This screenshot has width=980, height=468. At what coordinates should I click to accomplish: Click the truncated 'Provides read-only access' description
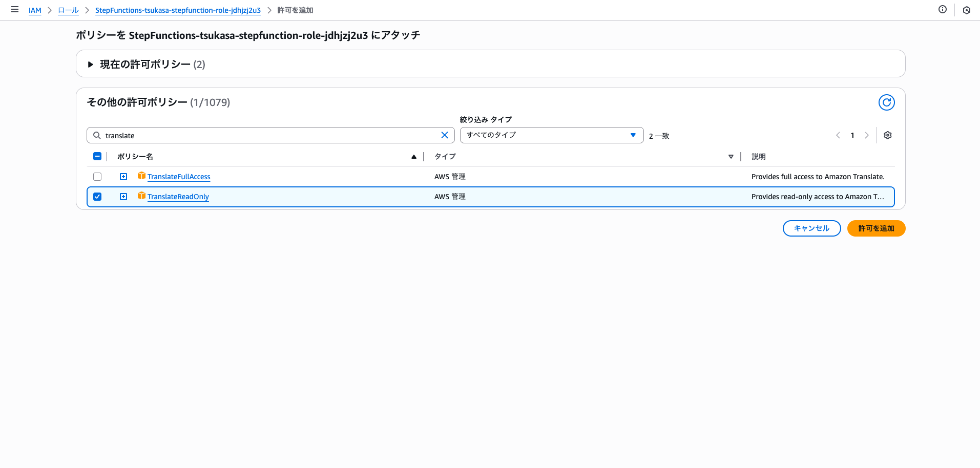[818, 197]
